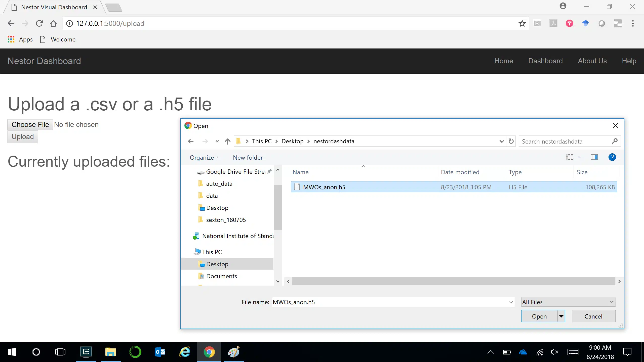The width and height of the screenshot is (644, 362).
Task: Click the red T extension icon
Action: [570, 23]
